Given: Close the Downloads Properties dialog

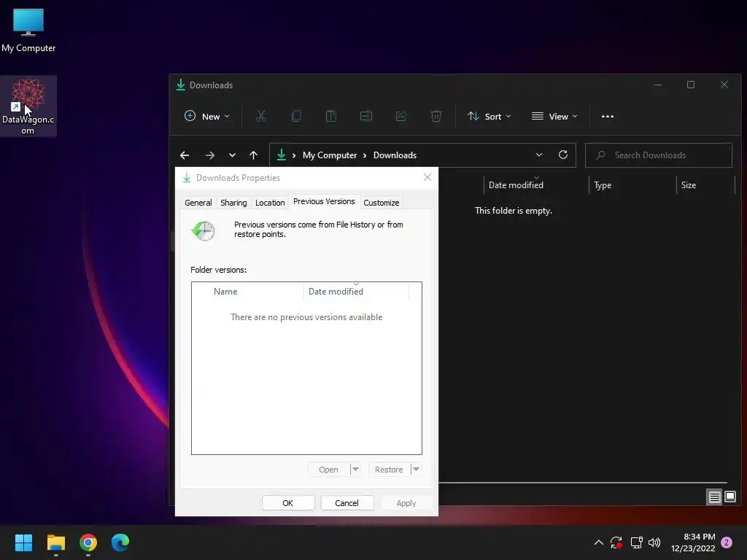Looking at the screenshot, I should pos(427,177).
